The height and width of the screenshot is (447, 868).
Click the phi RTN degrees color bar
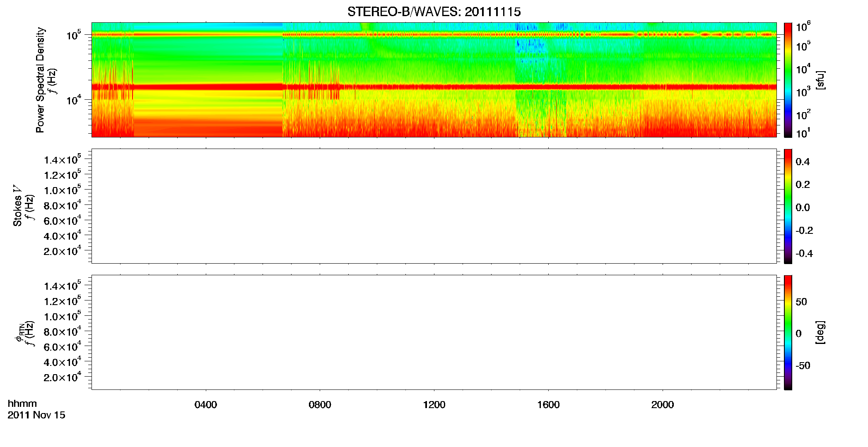[788, 332]
